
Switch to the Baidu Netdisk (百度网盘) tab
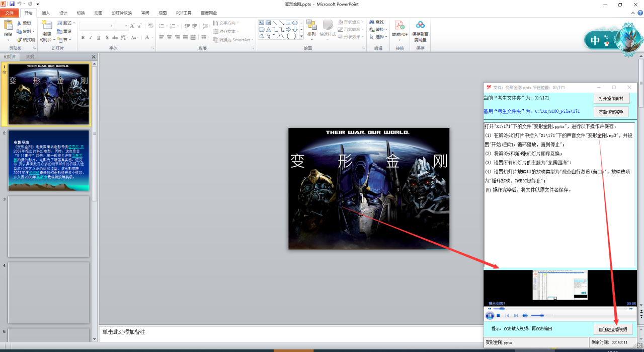(x=209, y=13)
